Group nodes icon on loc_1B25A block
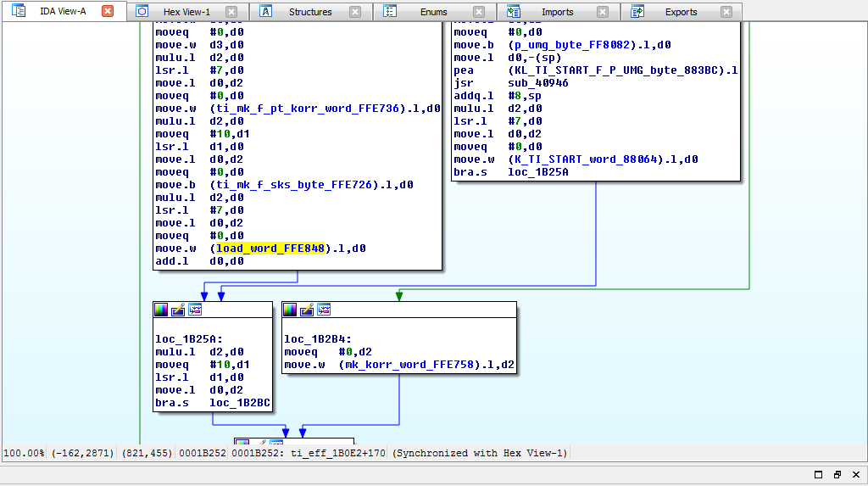Image resolution: width=868 pixels, height=486 pixels. [x=195, y=310]
